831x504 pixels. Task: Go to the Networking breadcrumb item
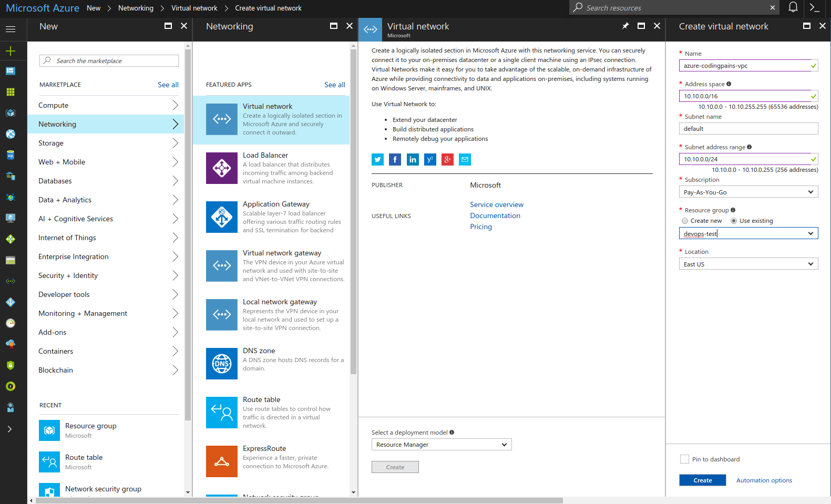136,8
